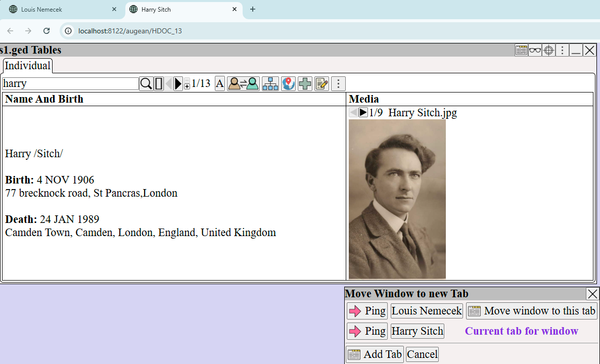Screen dimensions: 600x364
Task: Show next media image for Harry Sitch
Action: 363,113
